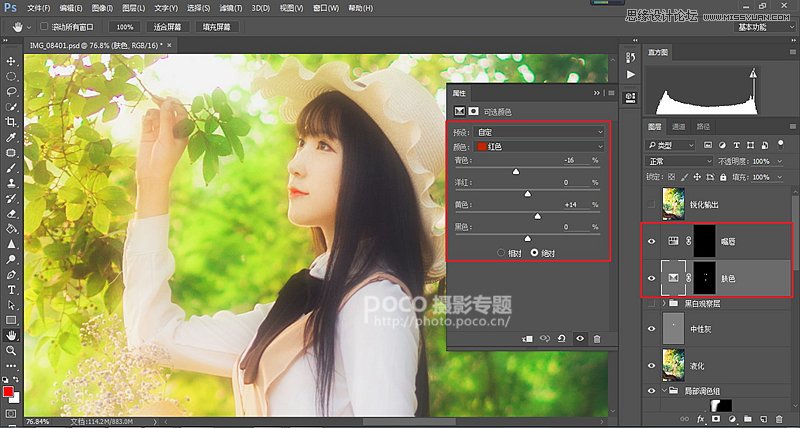Open the 窗口(W) menu
This screenshot has height=428, width=800.
326,8
